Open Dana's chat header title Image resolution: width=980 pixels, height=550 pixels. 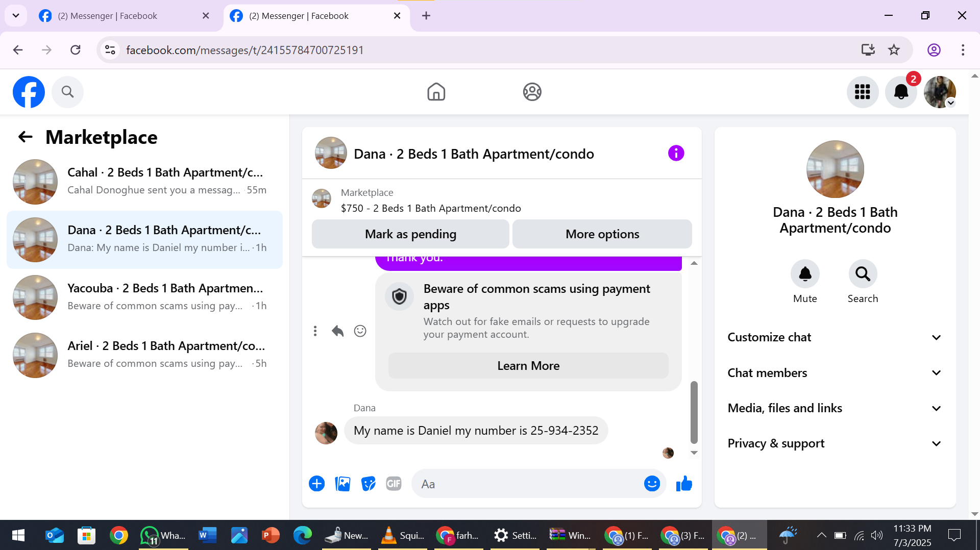(474, 154)
